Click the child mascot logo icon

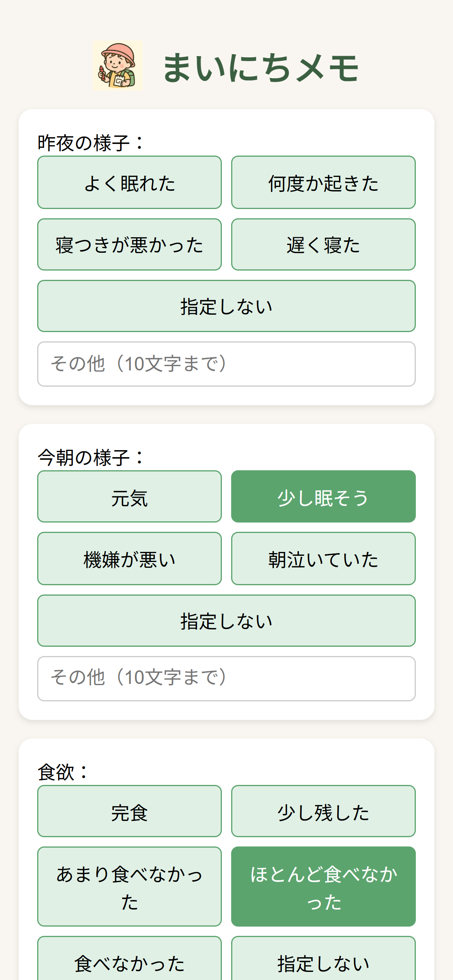(118, 66)
